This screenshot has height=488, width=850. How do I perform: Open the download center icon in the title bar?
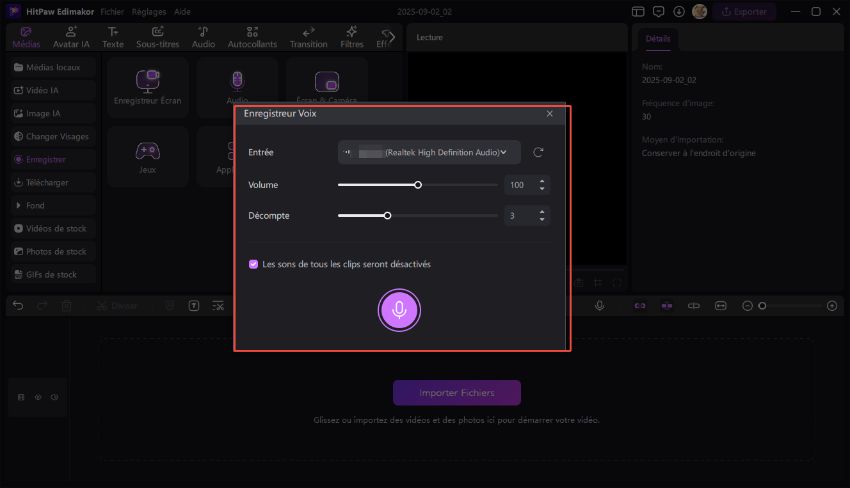[x=679, y=11]
